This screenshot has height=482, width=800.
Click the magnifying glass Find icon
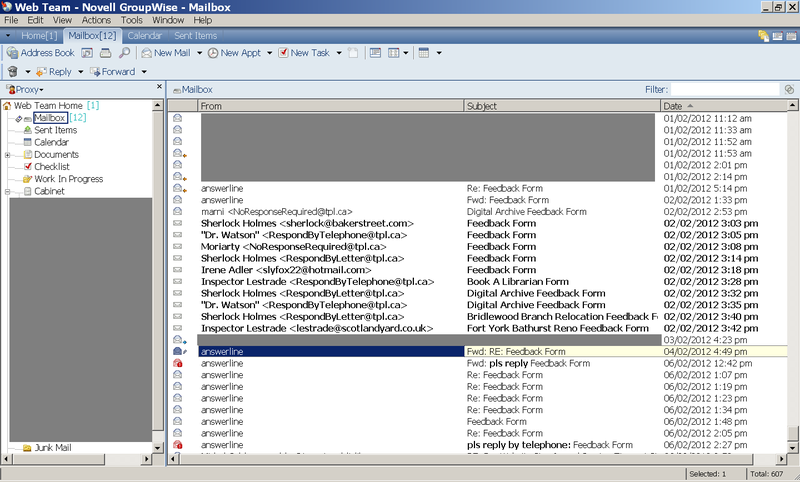pyautogui.click(x=125, y=52)
